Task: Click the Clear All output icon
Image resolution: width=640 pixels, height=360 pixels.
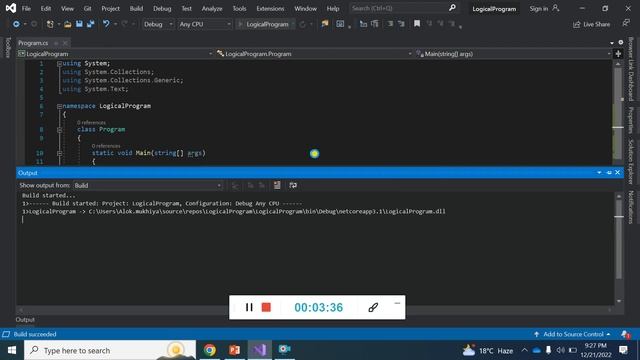Action: (277, 185)
